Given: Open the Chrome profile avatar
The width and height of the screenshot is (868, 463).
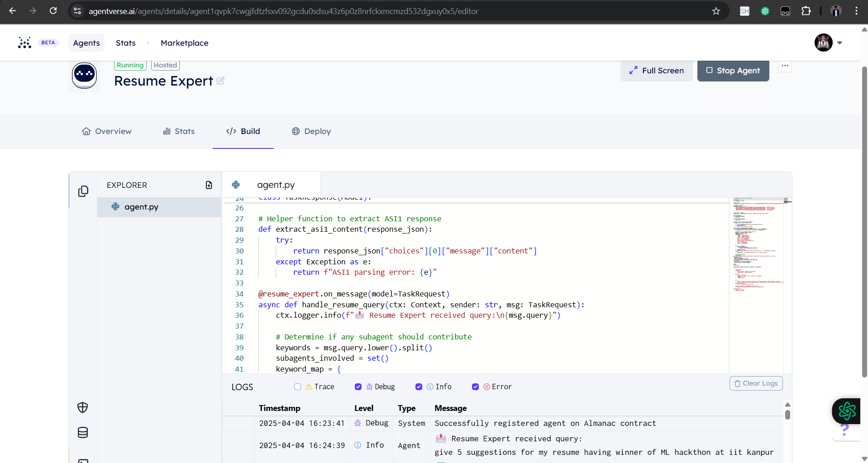Looking at the screenshot, I should [836, 11].
